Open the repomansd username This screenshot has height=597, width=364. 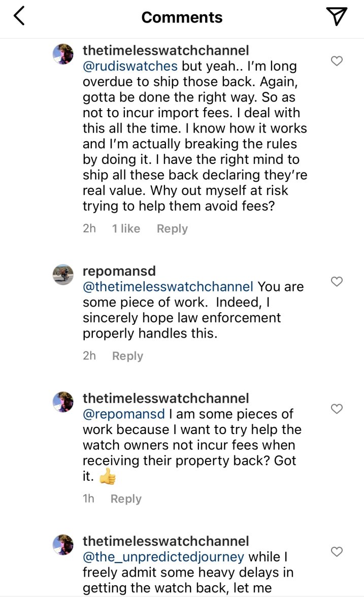click(119, 272)
